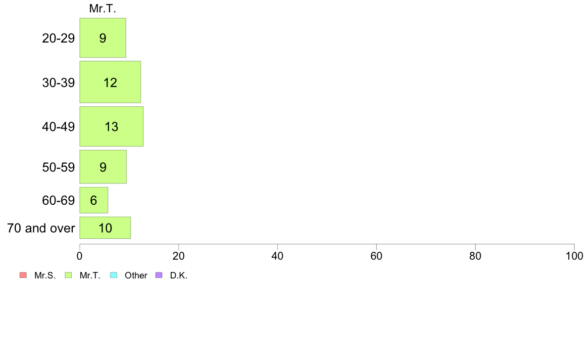This screenshot has height=364, width=588.
Task: Select the 60-69 bar showing 6
Action: 94,200
